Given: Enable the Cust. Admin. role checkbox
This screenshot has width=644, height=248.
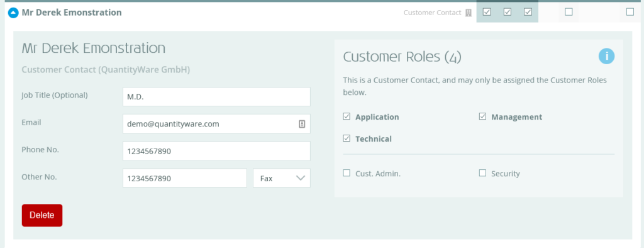Looking at the screenshot, I should (x=347, y=173).
